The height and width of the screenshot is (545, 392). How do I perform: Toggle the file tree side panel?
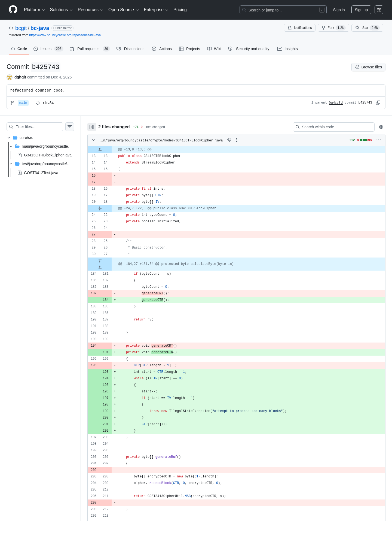click(92, 127)
